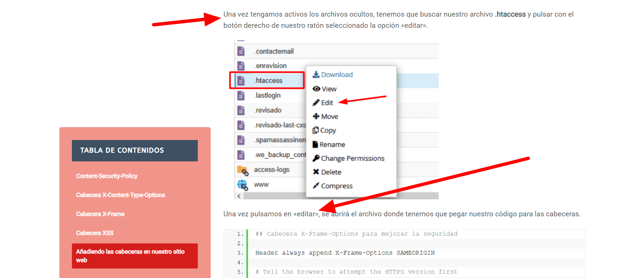Screen dimensions: 644x278
Task: Click code line 1 X-Frame-Options comment
Action: tap(357, 234)
